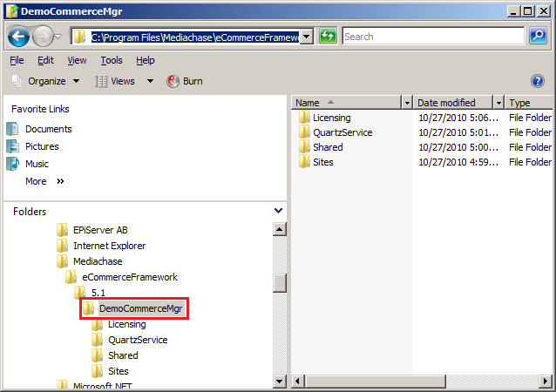
Task: Expand the Views dropdown arrow
Action: [150, 81]
